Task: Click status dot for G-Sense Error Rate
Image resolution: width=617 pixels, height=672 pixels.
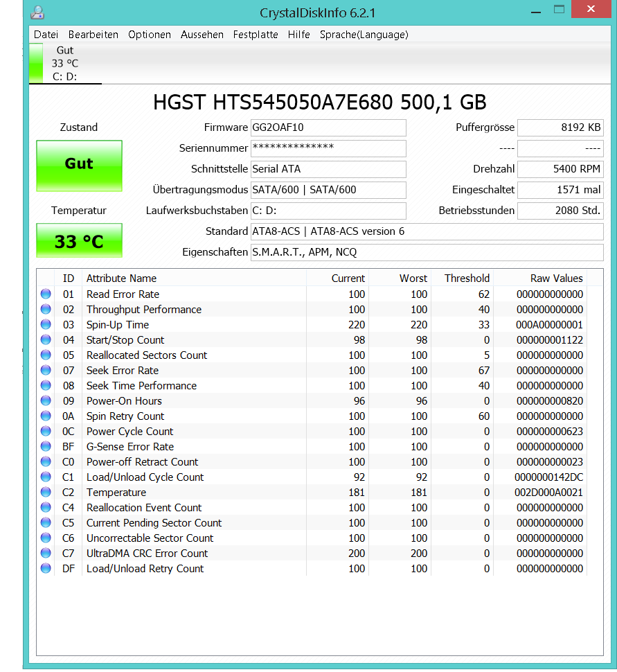Action: (46, 446)
